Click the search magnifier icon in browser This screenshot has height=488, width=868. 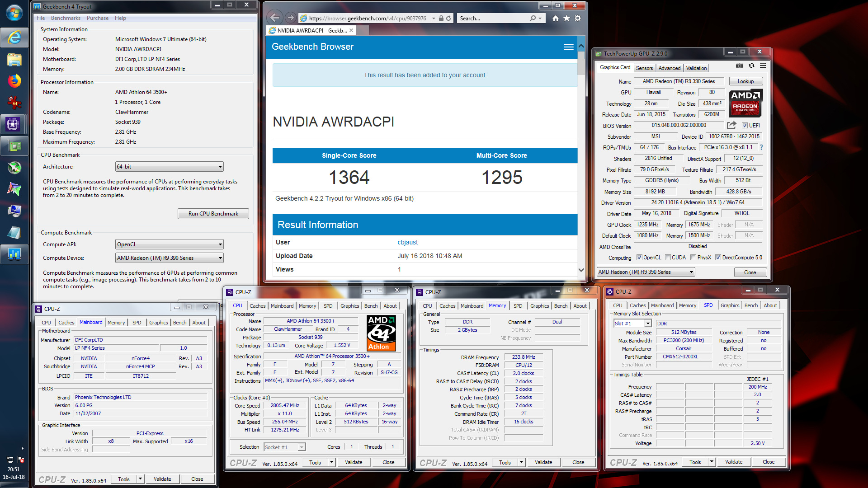533,19
